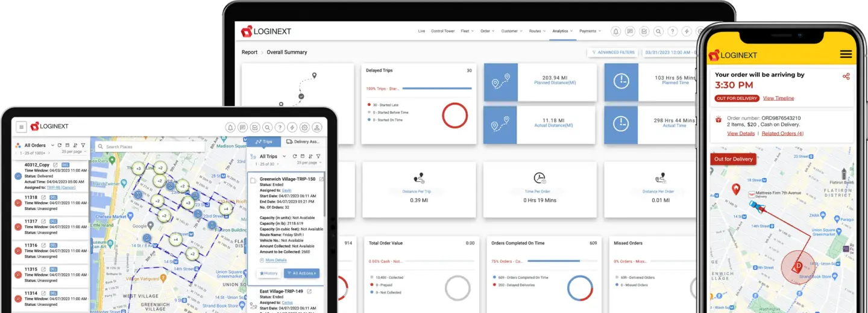This screenshot has height=313, width=868.
Task: Open the All Actions button
Action: point(301,273)
